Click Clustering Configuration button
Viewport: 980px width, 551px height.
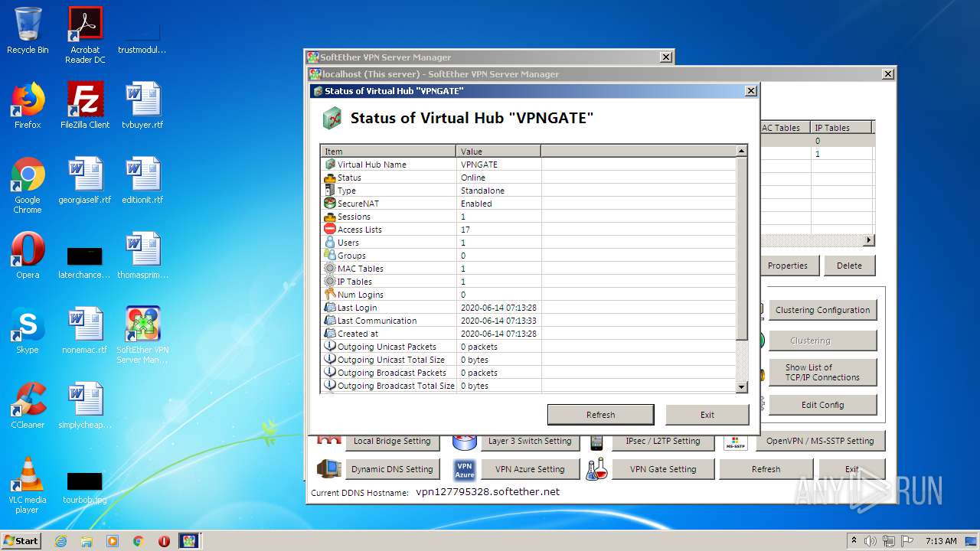pyautogui.click(x=822, y=310)
